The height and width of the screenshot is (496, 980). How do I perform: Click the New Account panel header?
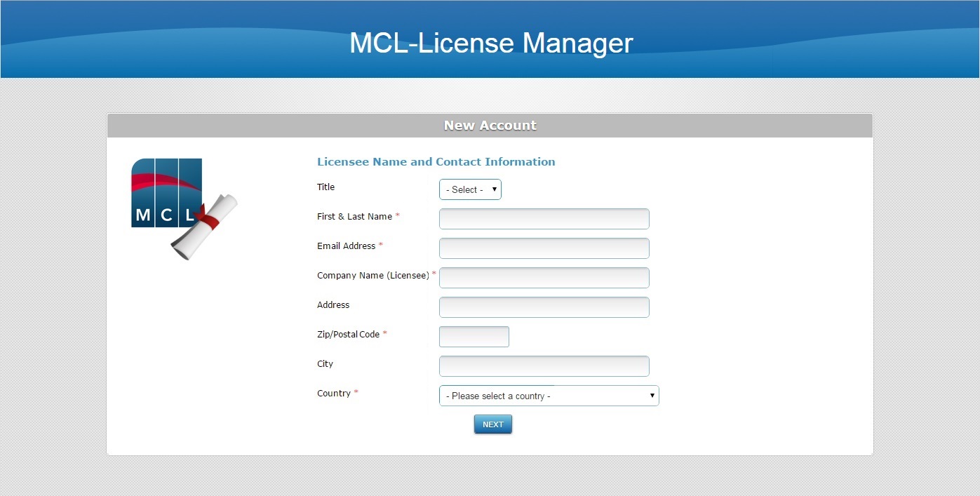click(490, 126)
